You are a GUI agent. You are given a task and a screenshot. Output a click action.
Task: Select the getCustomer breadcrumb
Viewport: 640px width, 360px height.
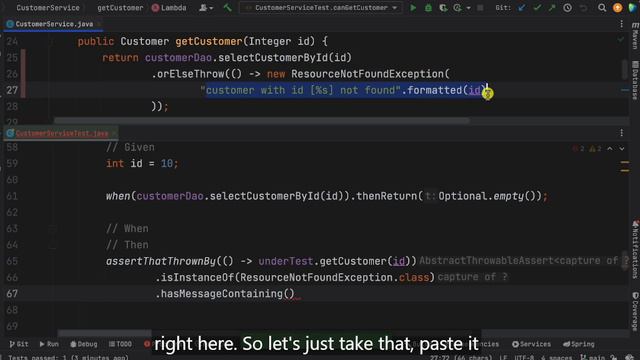pos(120,8)
